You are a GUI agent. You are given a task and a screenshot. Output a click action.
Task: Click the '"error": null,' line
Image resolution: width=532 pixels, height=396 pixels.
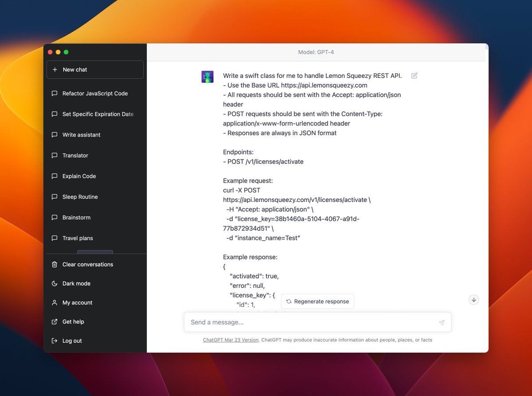point(247,286)
